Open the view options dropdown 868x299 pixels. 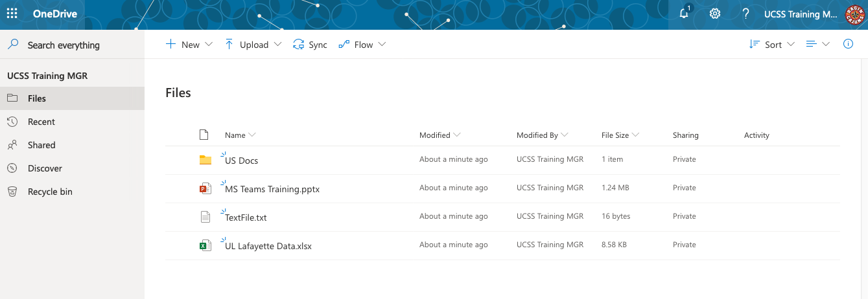tap(817, 44)
